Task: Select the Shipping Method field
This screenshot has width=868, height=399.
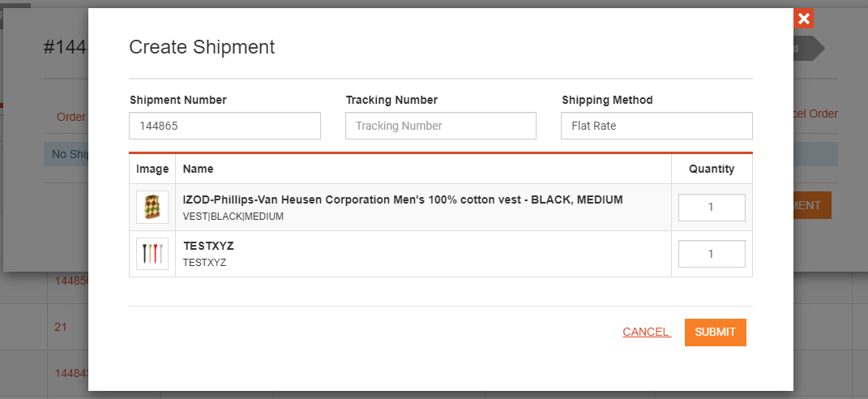Action: [656, 126]
